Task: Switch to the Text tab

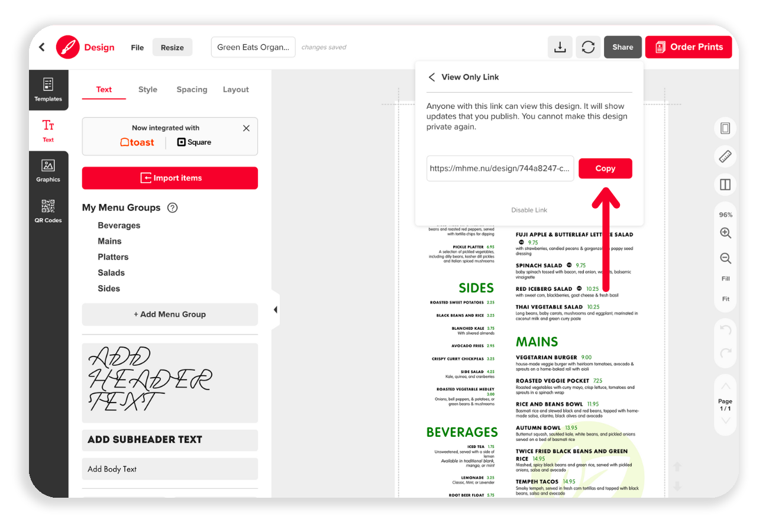Action: click(x=104, y=89)
